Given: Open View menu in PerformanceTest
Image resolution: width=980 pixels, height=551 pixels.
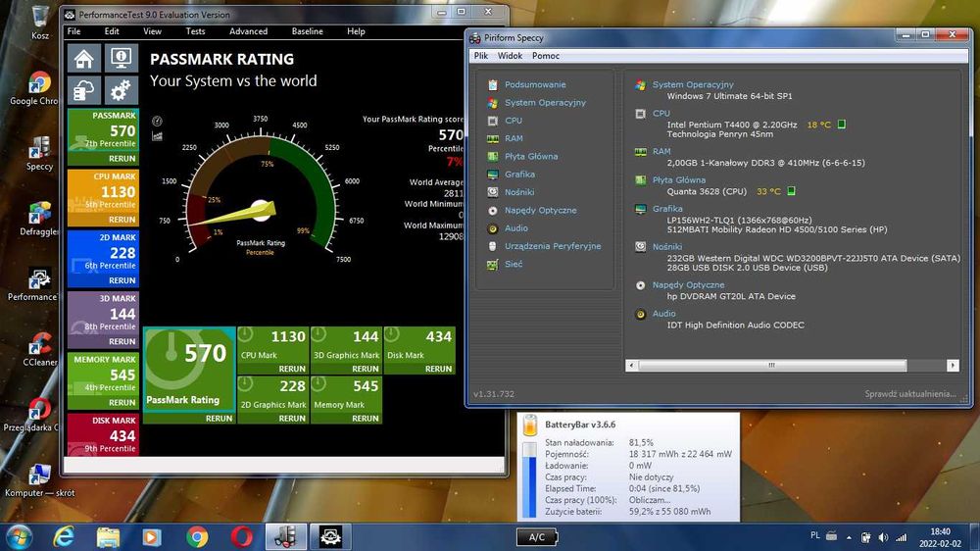Looking at the screenshot, I should click(x=152, y=31).
